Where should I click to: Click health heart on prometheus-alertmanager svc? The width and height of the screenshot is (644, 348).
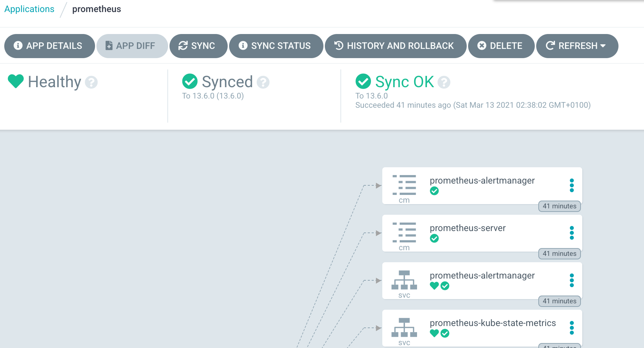(434, 286)
